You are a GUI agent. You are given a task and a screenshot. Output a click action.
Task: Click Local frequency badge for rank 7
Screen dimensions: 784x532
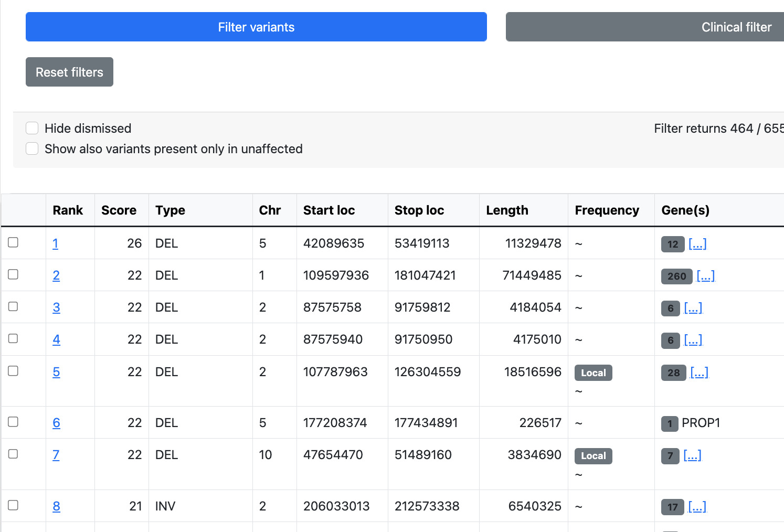pyautogui.click(x=594, y=455)
